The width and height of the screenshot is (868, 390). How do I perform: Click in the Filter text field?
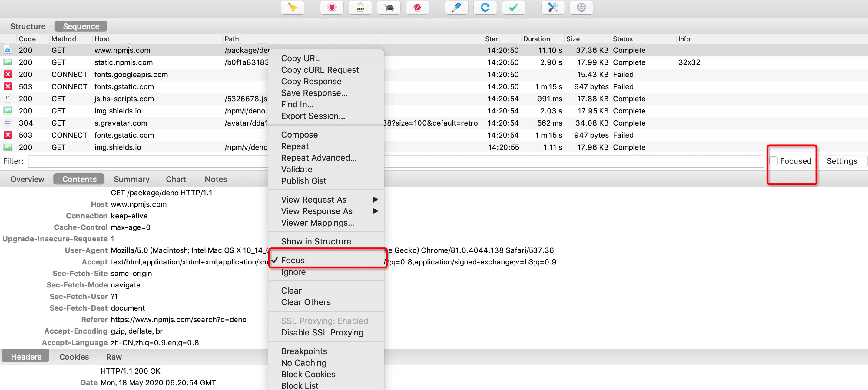point(148,161)
